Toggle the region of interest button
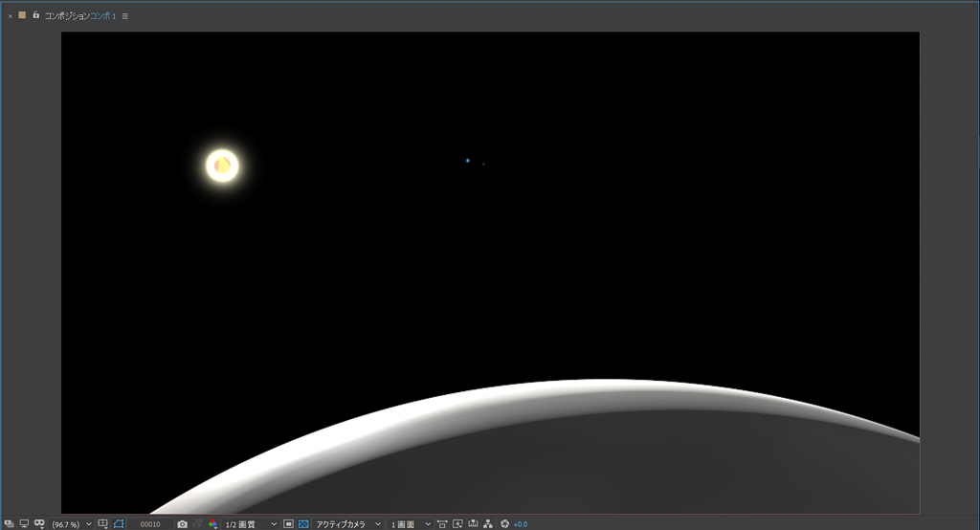This screenshot has width=980, height=530. tap(288, 524)
